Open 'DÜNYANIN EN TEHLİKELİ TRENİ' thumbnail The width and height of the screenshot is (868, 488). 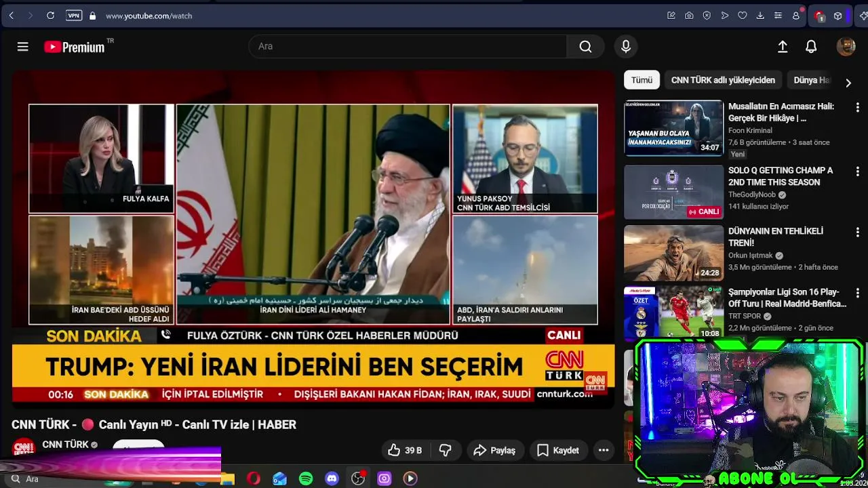click(673, 253)
